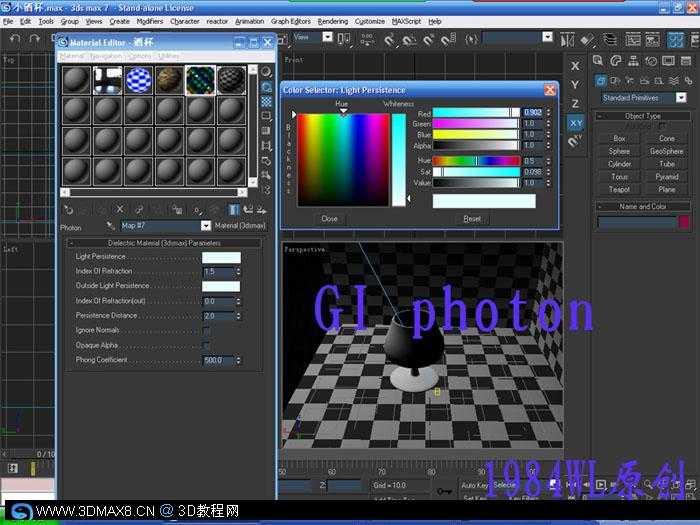Toggle the Y axis constraint
700x525 pixels.
pyautogui.click(x=575, y=85)
